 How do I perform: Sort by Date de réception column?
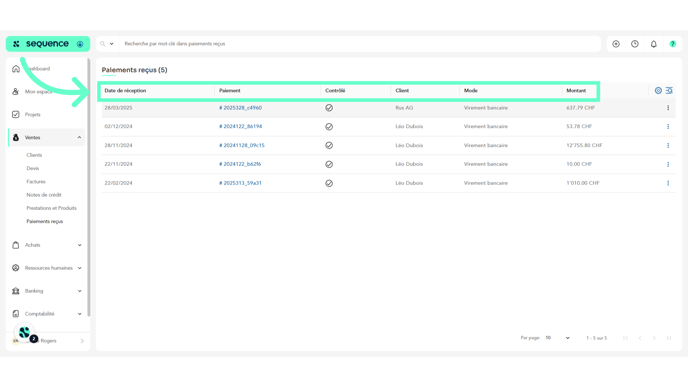point(125,91)
